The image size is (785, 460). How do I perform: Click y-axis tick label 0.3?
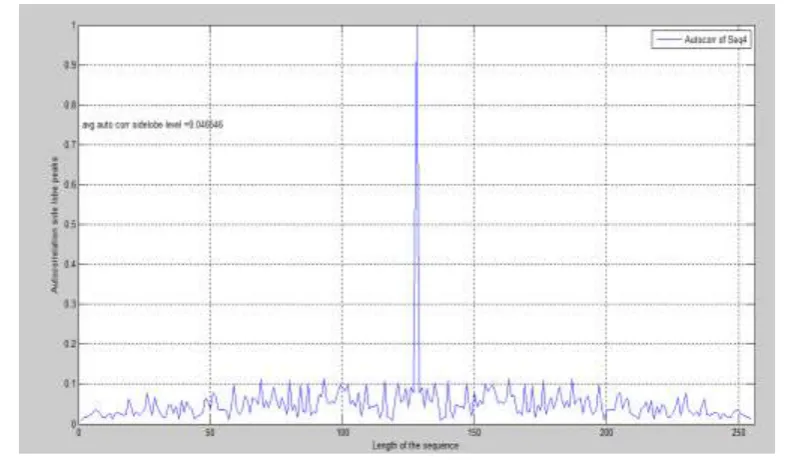pos(70,304)
